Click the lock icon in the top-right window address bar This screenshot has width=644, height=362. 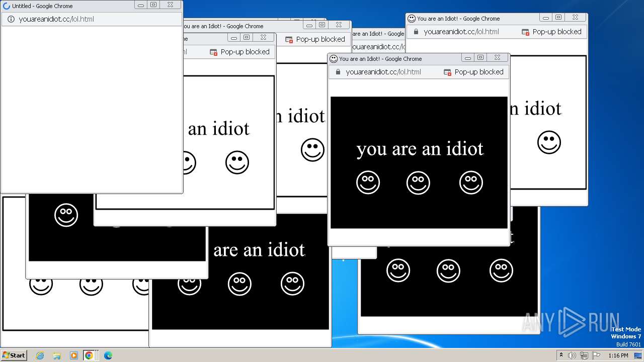coord(416,32)
